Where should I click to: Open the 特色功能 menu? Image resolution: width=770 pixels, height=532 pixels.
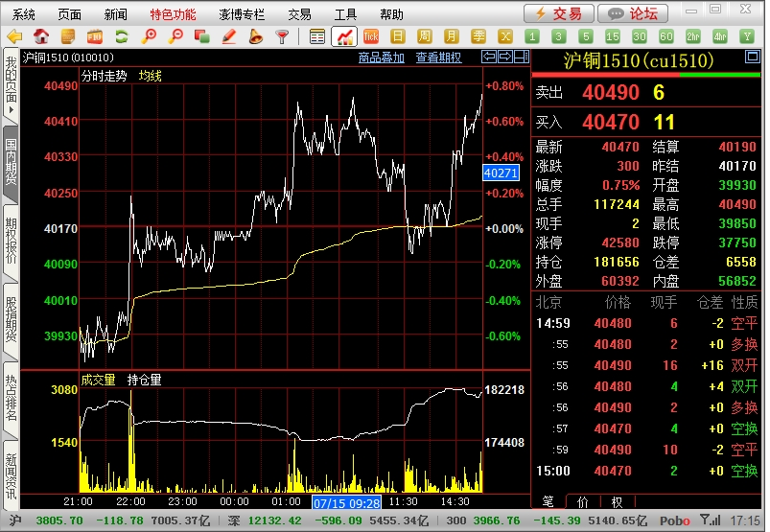click(x=174, y=14)
